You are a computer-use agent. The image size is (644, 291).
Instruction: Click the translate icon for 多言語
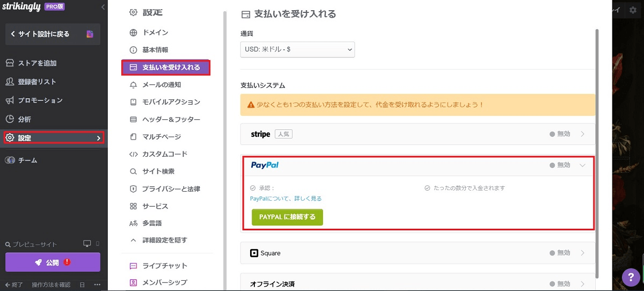134,223
